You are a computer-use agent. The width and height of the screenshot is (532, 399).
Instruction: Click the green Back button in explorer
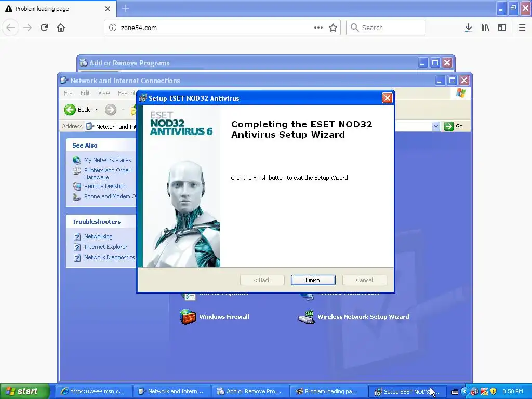77,110
